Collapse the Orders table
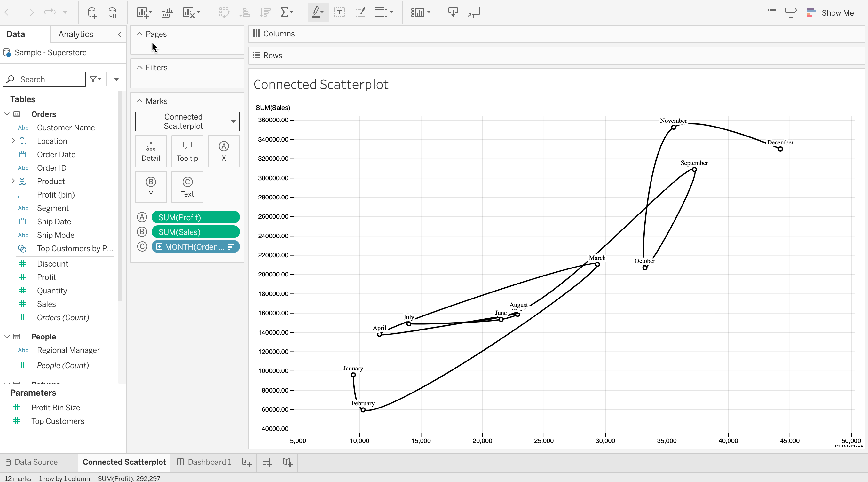 [x=7, y=114]
